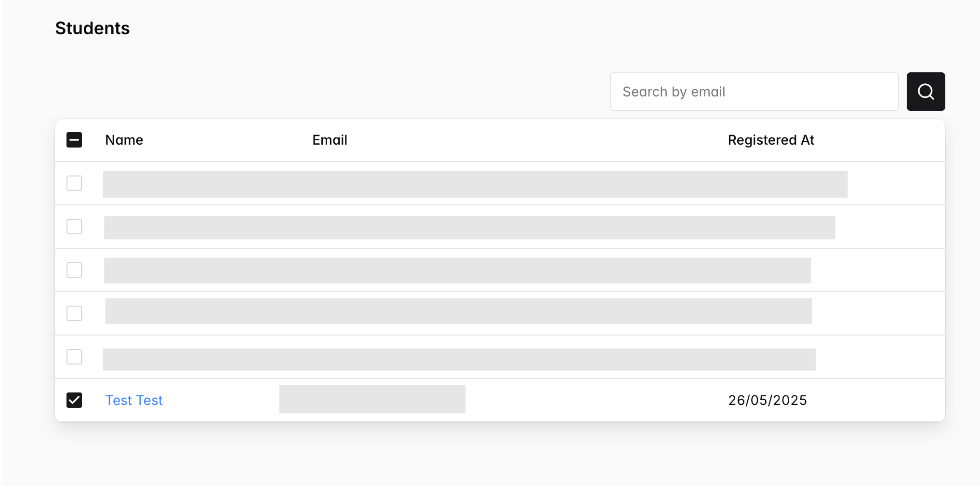Check the checkbox in the fifth student row

click(x=74, y=357)
